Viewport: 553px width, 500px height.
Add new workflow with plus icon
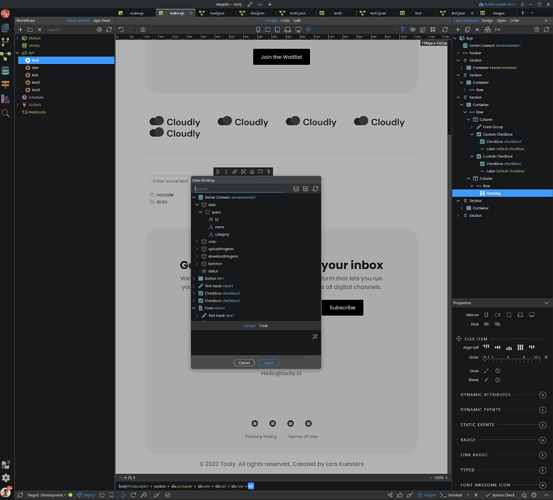(x=20, y=30)
